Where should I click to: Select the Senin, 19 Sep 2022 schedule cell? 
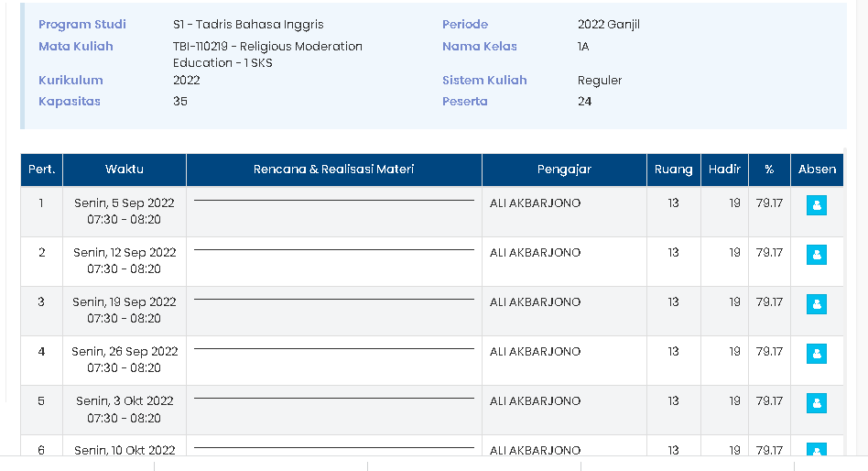[125, 311]
